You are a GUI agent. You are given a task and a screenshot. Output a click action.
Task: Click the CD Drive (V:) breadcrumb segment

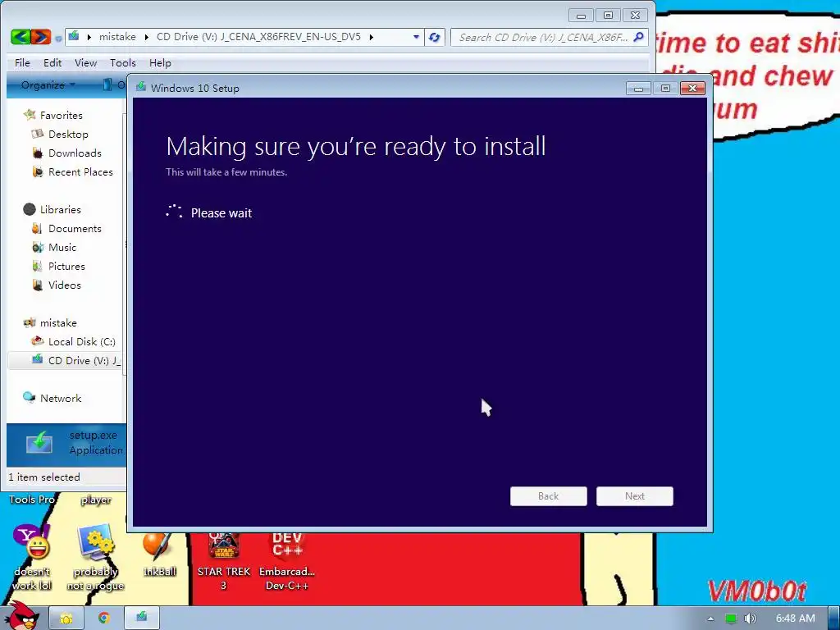(x=258, y=37)
